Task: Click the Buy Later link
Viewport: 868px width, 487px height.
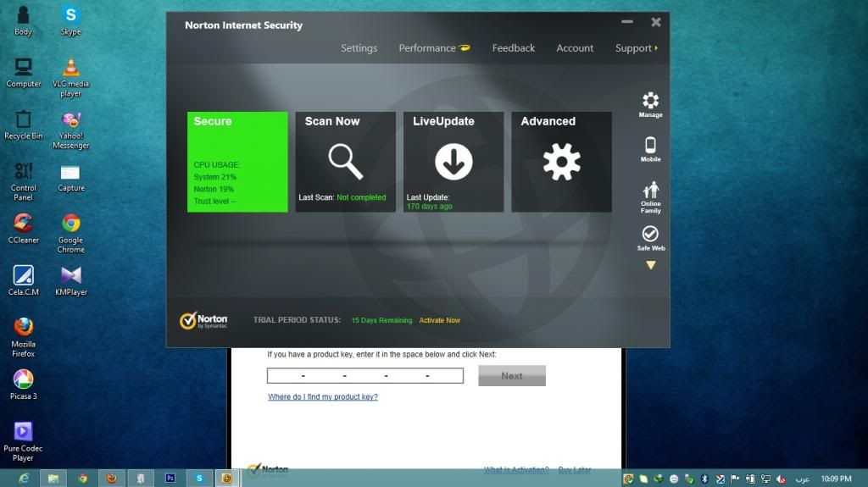Action: tap(575, 470)
